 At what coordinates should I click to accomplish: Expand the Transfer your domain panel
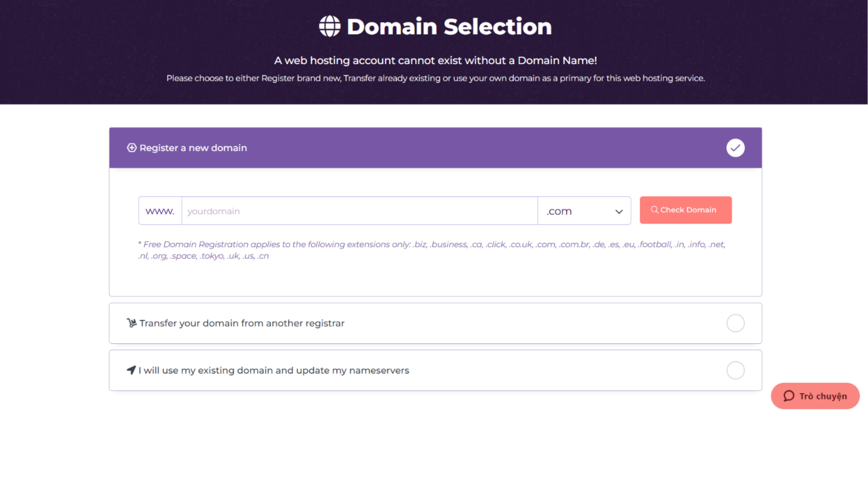point(435,323)
